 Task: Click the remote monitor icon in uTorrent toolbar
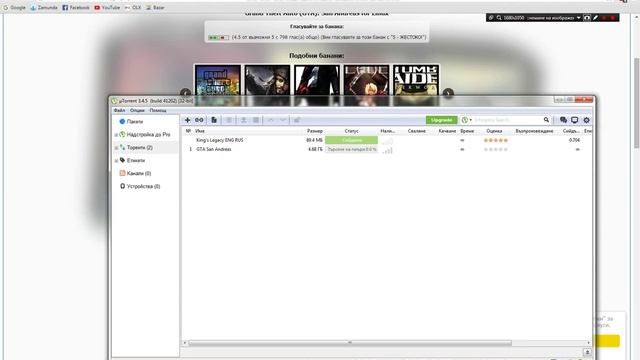coord(574,120)
